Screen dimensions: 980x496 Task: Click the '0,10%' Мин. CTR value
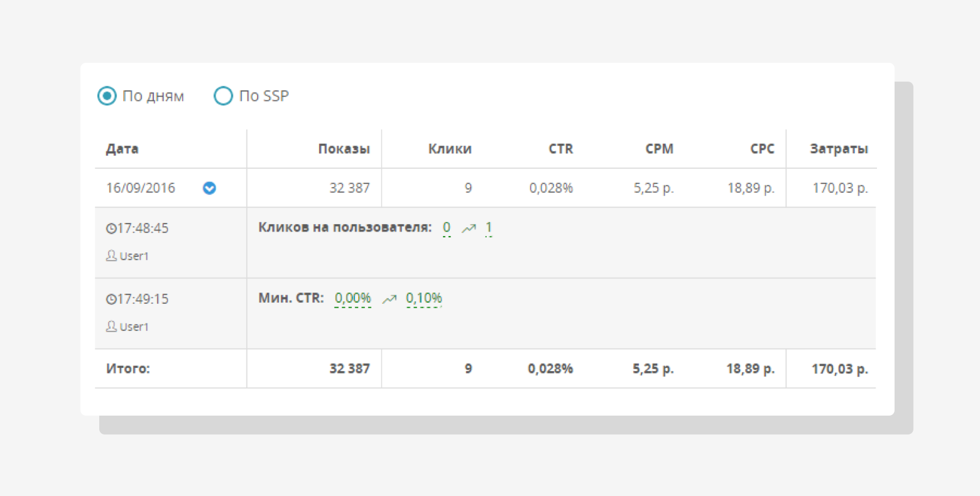coord(424,298)
